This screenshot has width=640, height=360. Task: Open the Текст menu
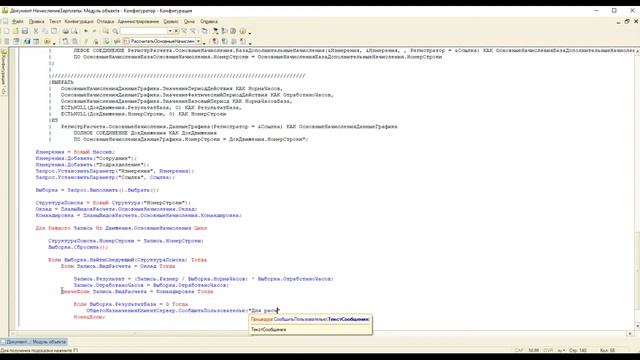click(55, 22)
